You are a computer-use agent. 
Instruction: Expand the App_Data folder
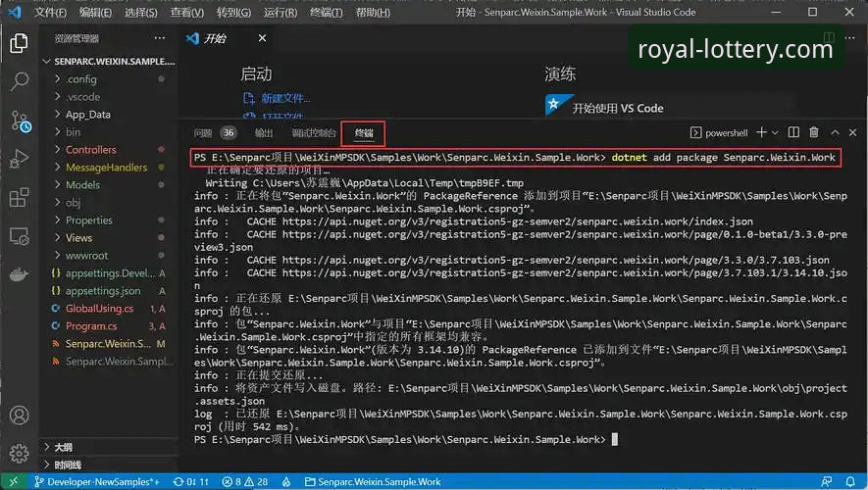click(109, 115)
